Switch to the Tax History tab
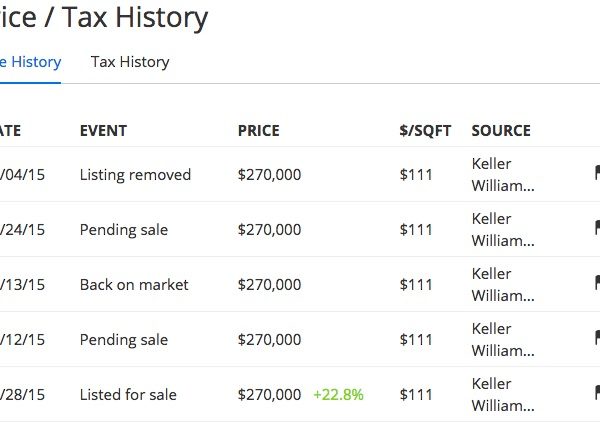The height and width of the screenshot is (423, 600). 130,62
